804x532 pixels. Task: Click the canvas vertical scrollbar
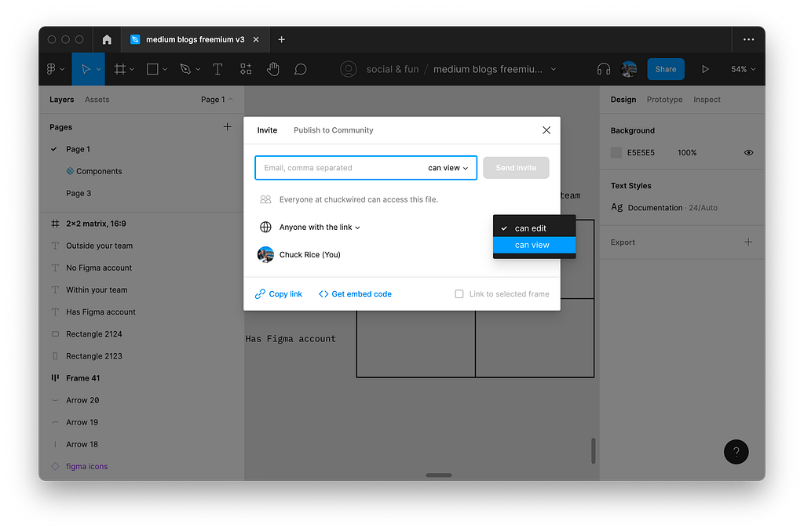(594, 450)
